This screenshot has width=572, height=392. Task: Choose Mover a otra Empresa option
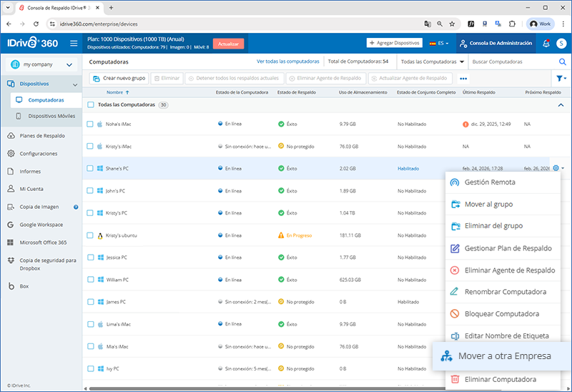[500, 356]
